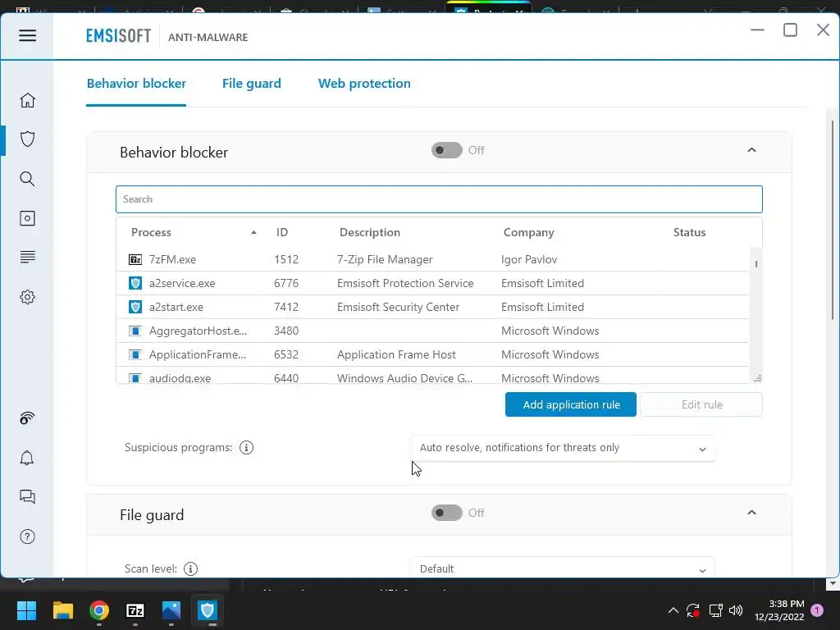Show info for Scan level setting
The height and width of the screenshot is (630, 840).
(x=190, y=568)
